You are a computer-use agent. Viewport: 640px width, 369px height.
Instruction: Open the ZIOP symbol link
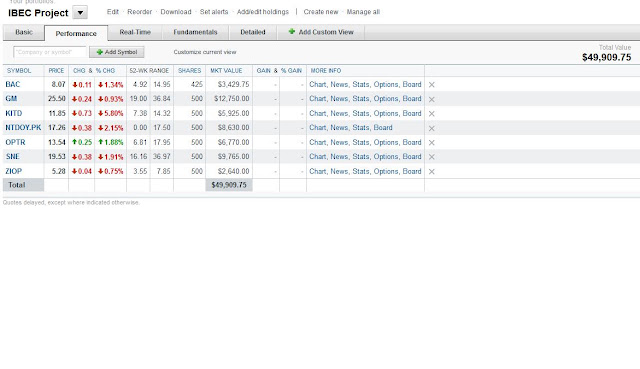13,171
